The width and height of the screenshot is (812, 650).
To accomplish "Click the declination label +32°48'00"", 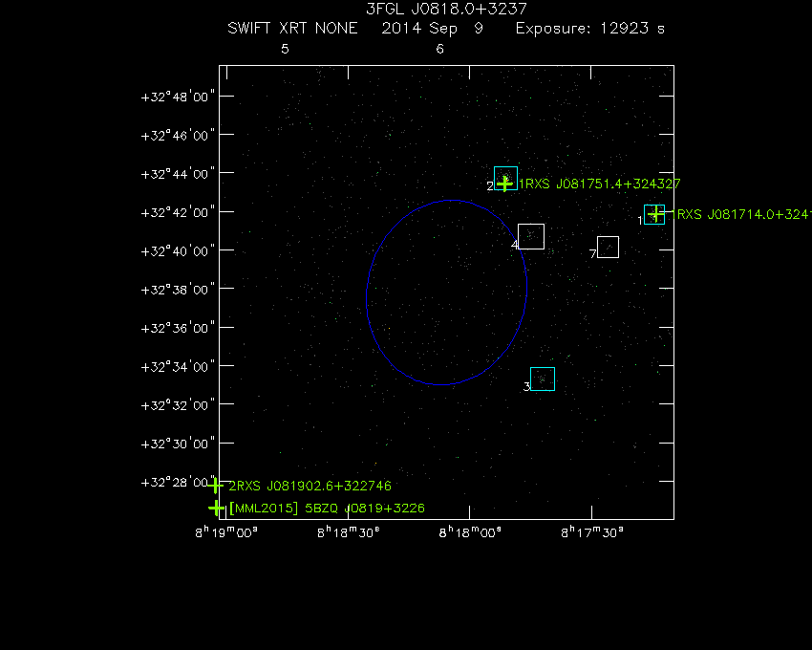I will [178, 97].
